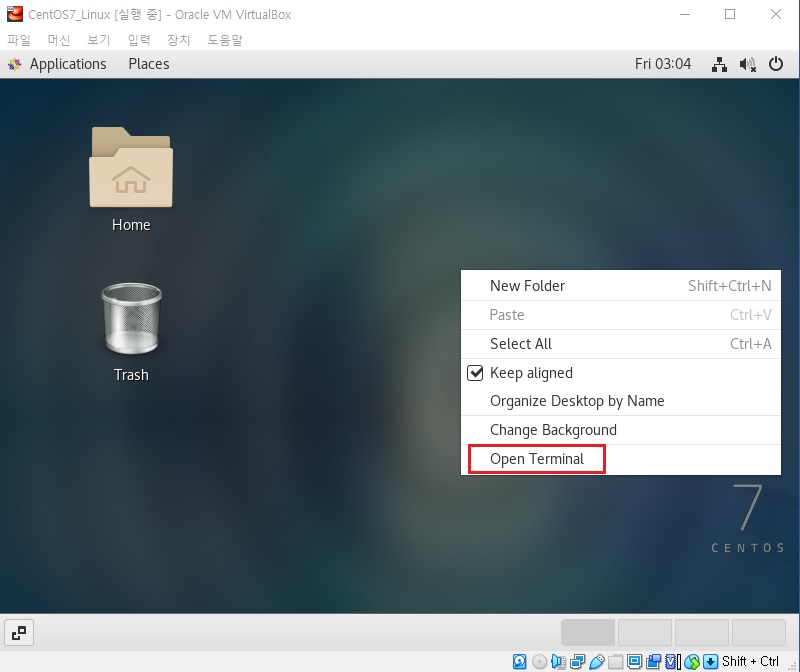The height and width of the screenshot is (672, 800).
Task: Click the VirtualBox logo in the title bar
Action: point(15,14)
